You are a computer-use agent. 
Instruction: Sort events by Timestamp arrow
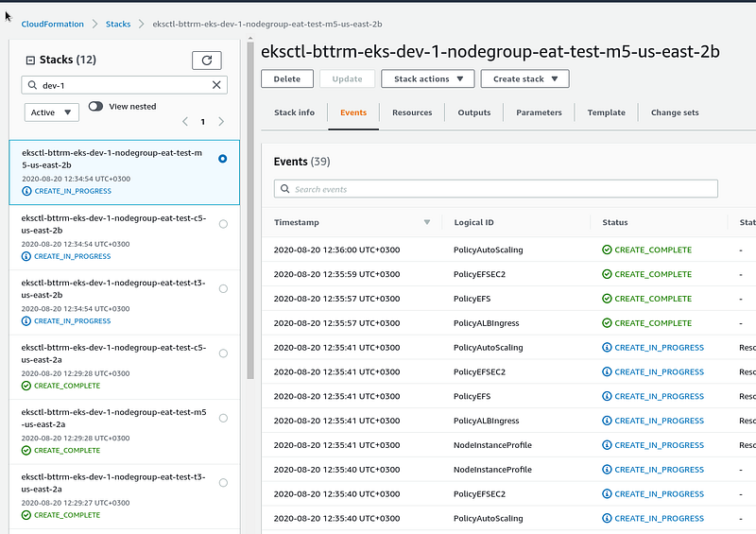(427, 222)
